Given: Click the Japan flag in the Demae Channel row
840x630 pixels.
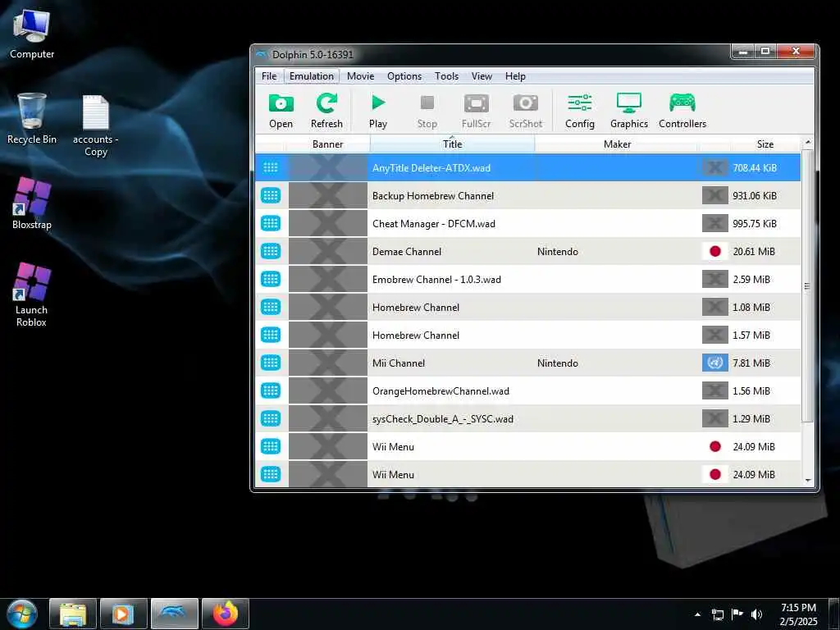Looking at the screenshot, I should click(x=714, y=251).
